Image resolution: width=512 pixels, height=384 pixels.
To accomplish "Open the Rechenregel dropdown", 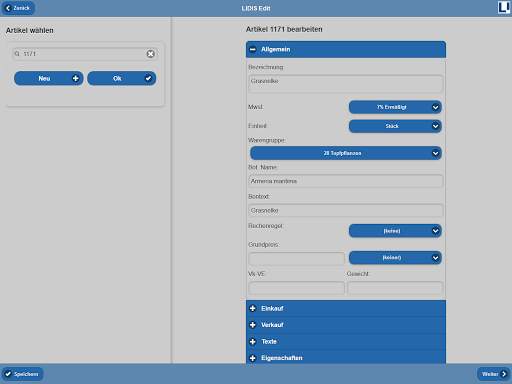I will (x=395, y=231).
